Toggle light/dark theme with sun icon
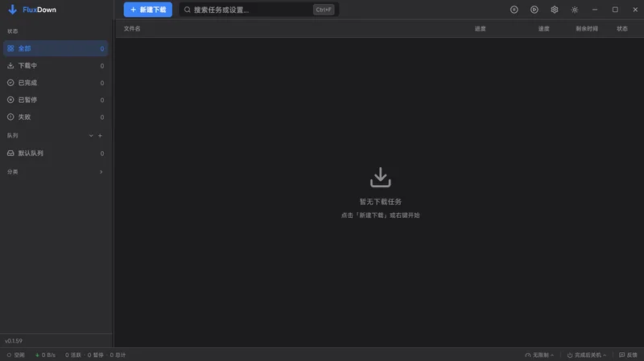644x361 pixels. (x=574, y=10)
